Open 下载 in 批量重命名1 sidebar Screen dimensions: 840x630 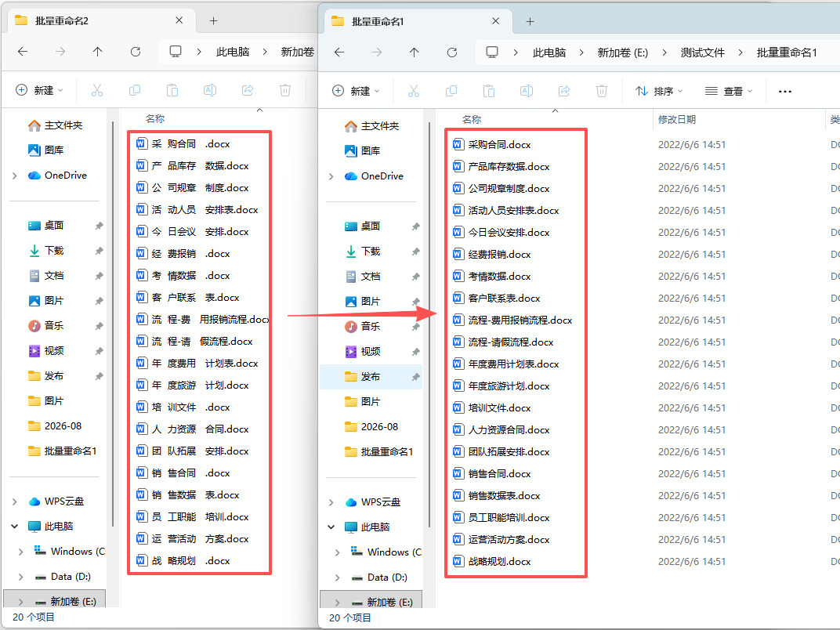pos(362,252)
